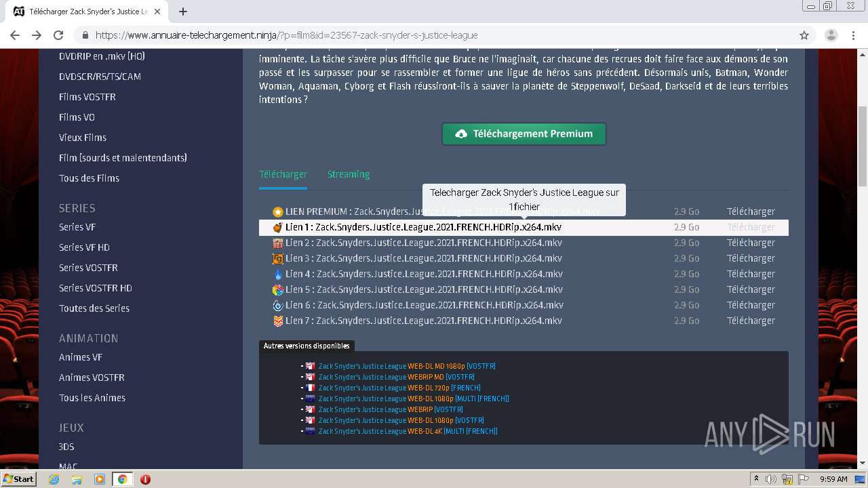Click Télécharger on the Lien 4 row
This screenshot has height=488, width=868.
click(x=751, y=274)
